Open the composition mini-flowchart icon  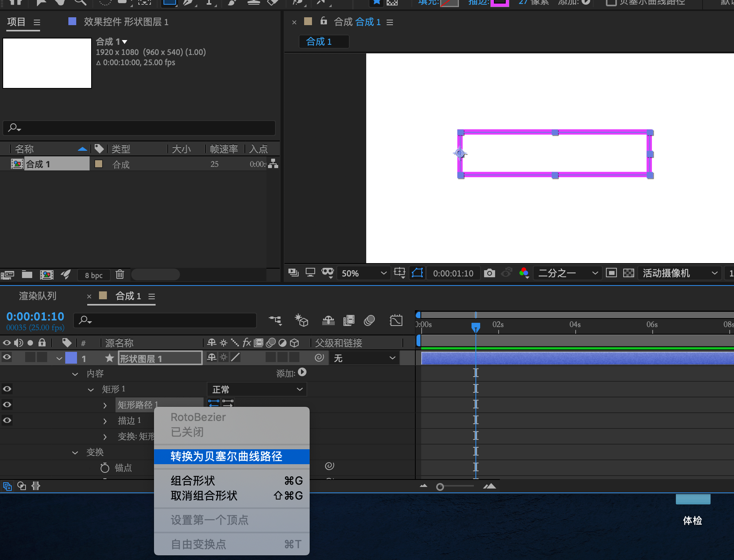point(275,320)
